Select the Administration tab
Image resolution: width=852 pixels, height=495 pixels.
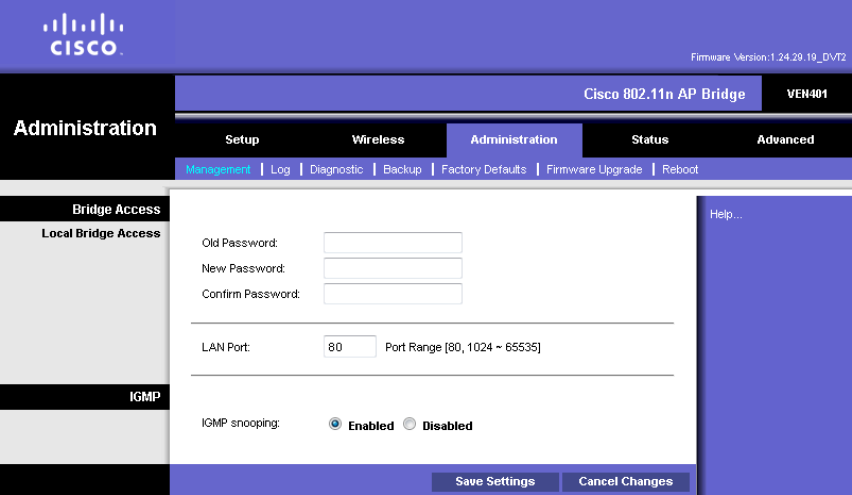[514, 140]
